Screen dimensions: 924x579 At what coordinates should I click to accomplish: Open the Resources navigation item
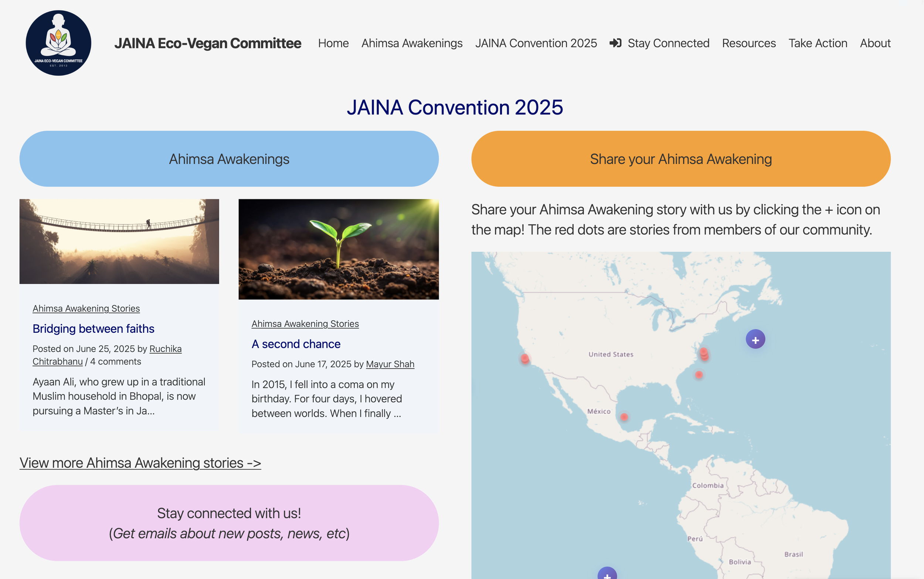[x=749, y=43]
